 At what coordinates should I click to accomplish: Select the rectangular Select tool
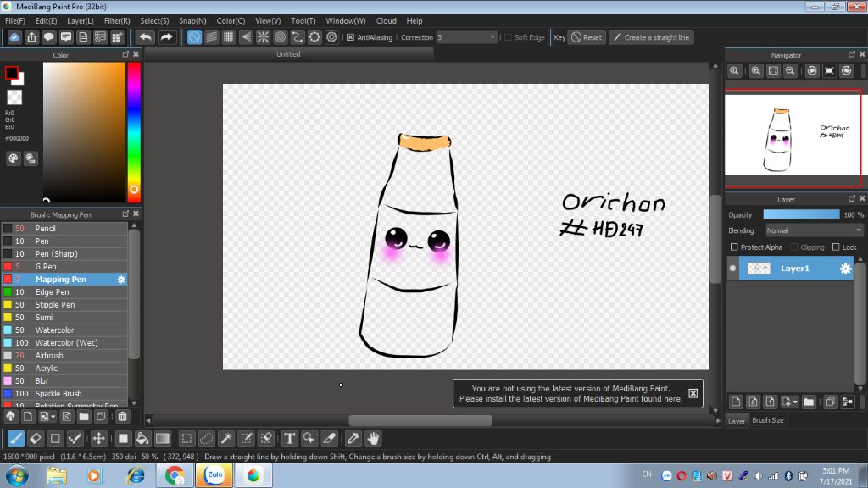tap(186, 439)
